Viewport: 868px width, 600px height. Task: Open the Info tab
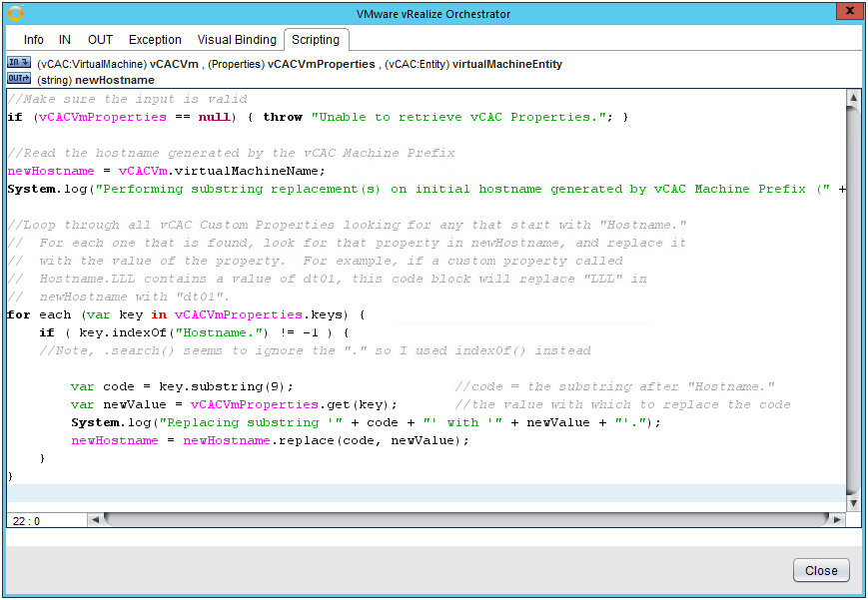(33, 40)
